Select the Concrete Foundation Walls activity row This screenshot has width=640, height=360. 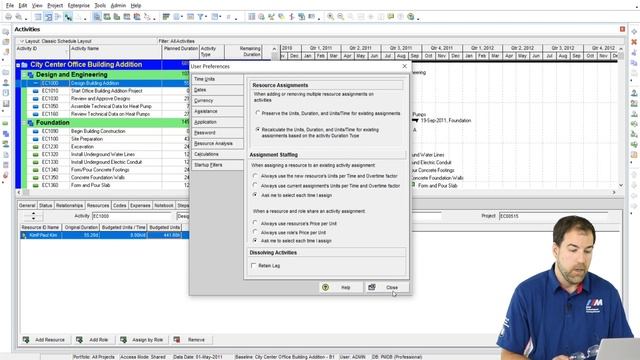(x=108, y=178)
